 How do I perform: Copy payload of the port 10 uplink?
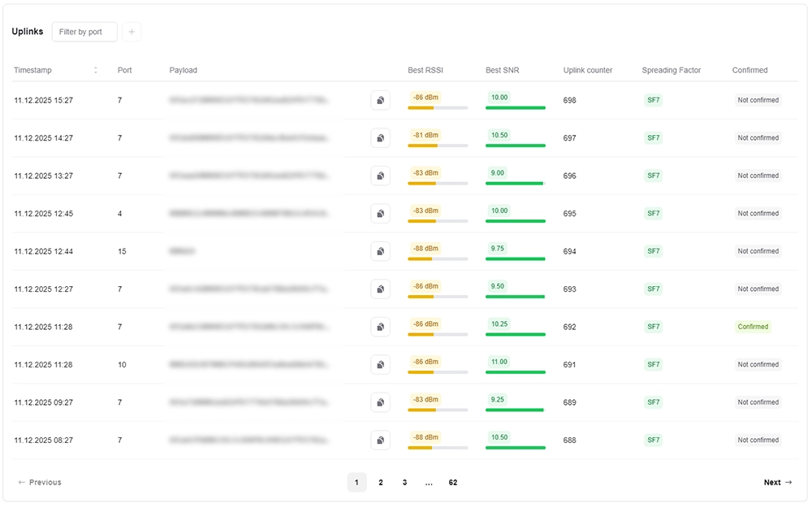[x=380, y=365]
